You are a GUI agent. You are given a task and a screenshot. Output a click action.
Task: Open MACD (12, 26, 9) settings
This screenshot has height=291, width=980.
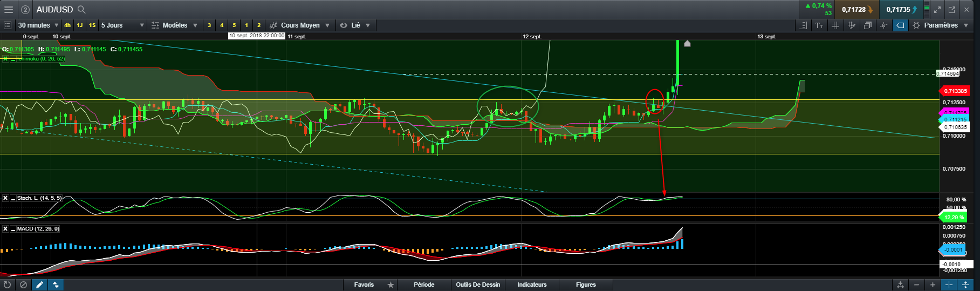pyautogui.click(x=38, y=229)
